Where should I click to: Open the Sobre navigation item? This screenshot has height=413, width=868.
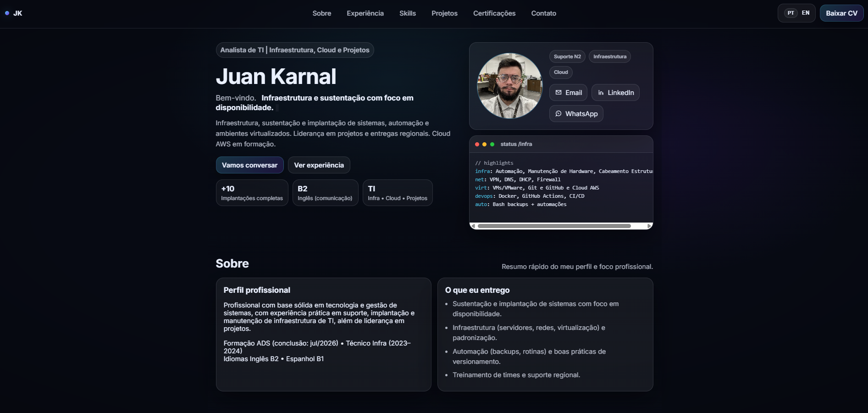321,13
